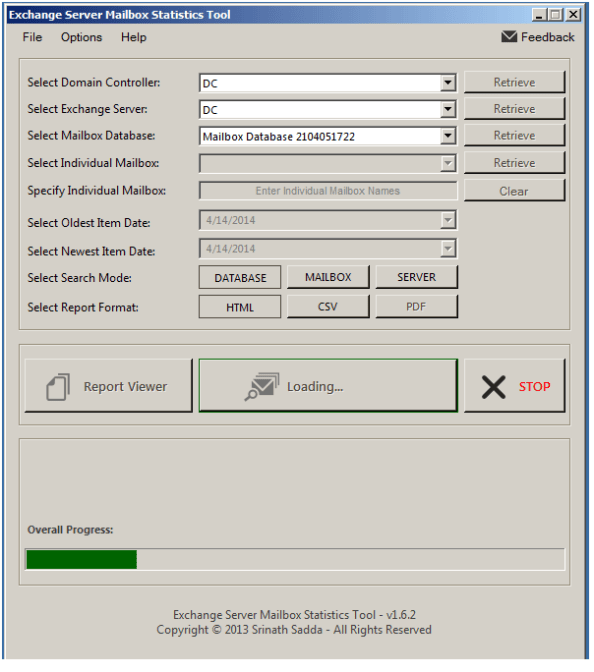Click the STOP button
Viewport: 594px width, 672px height.
(x=514, y=386)
